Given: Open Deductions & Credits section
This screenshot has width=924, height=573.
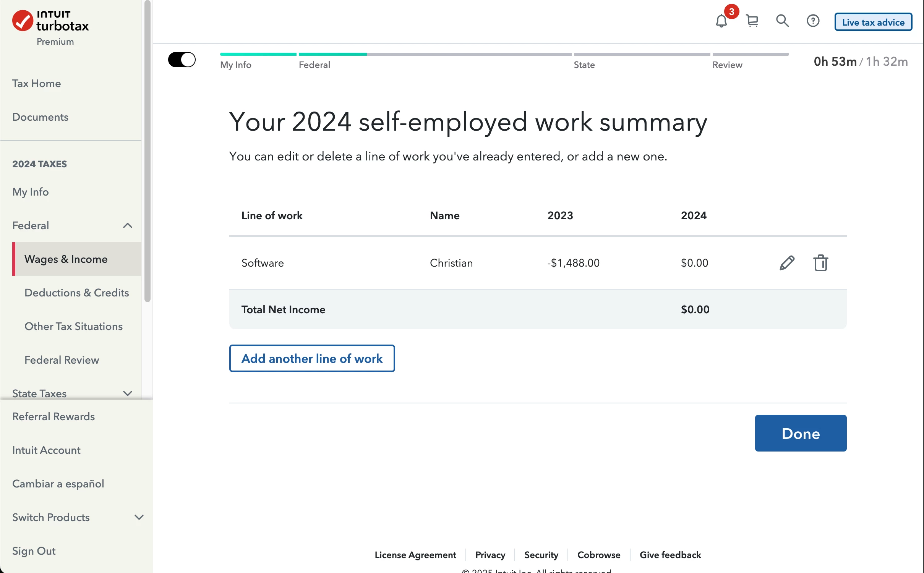Looking at the screenshot, I should pos(76,293).
